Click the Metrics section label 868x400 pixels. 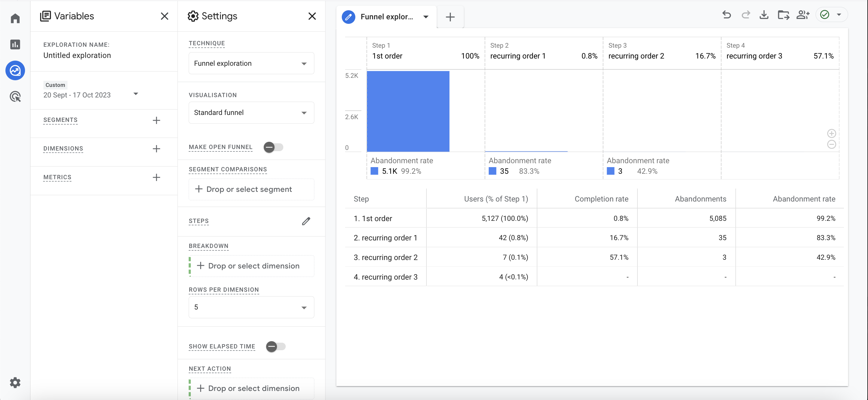tap(57, 177)
